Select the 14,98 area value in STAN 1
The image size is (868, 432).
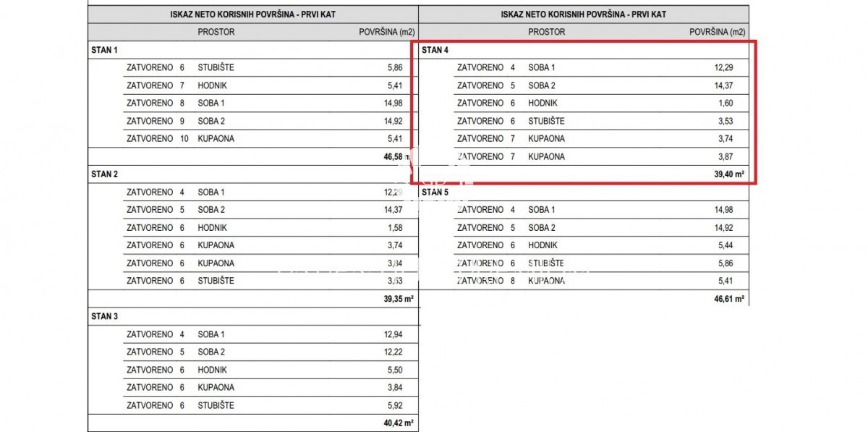[393, 103]
